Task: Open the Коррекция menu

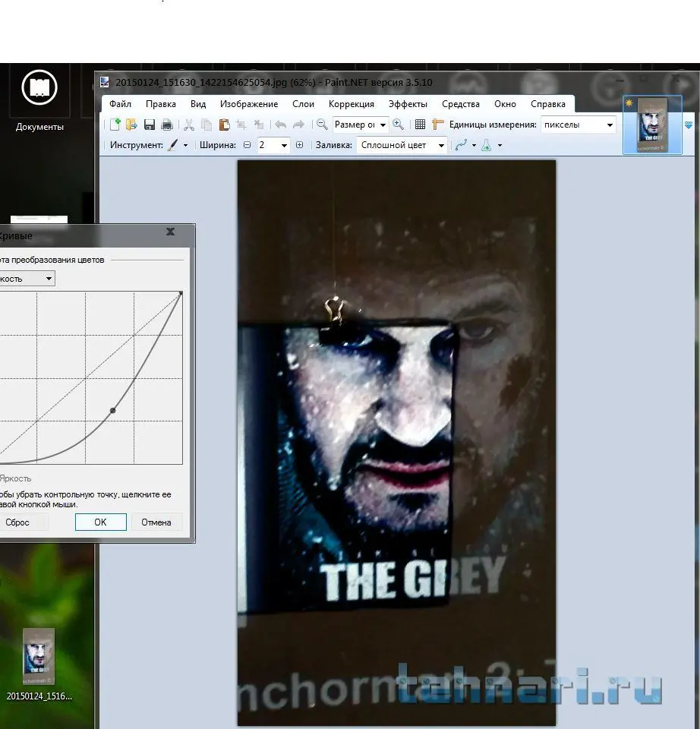Action: [x=352, y=104]
